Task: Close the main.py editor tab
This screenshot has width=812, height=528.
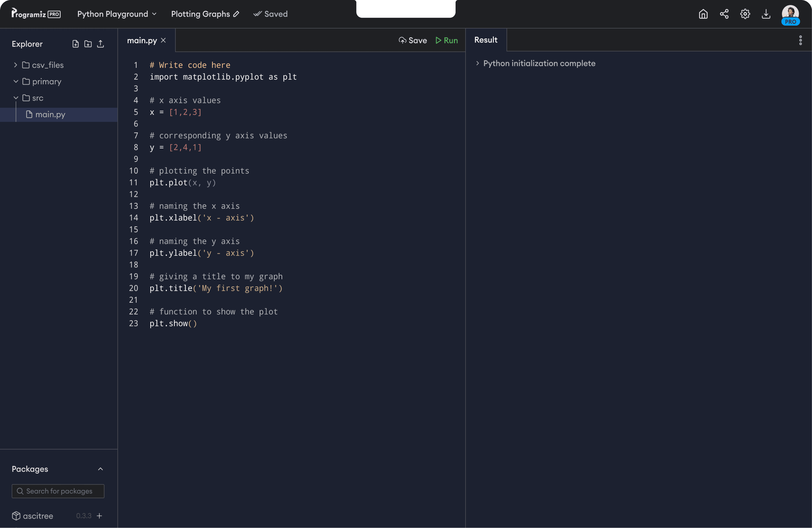Action: [163, 40]
